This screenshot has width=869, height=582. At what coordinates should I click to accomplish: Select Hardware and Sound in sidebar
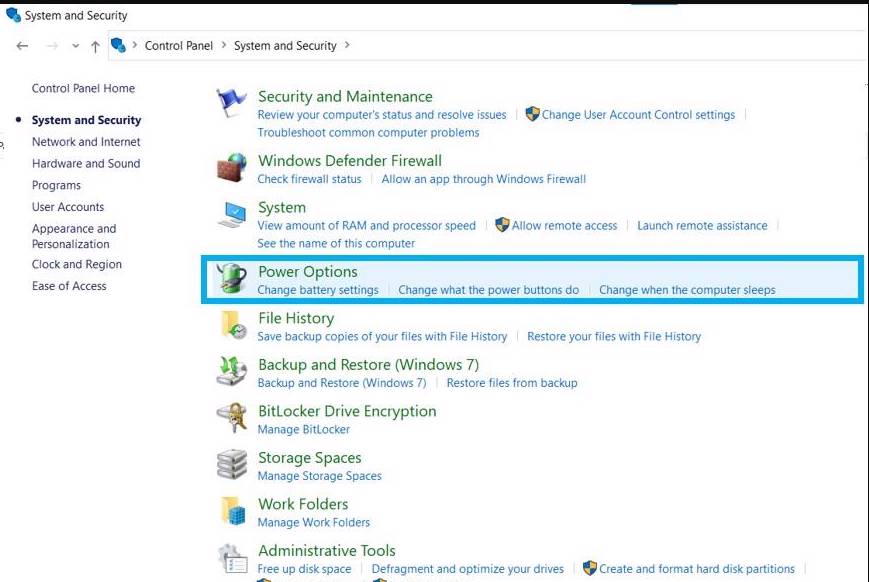[x=86, y=164]
